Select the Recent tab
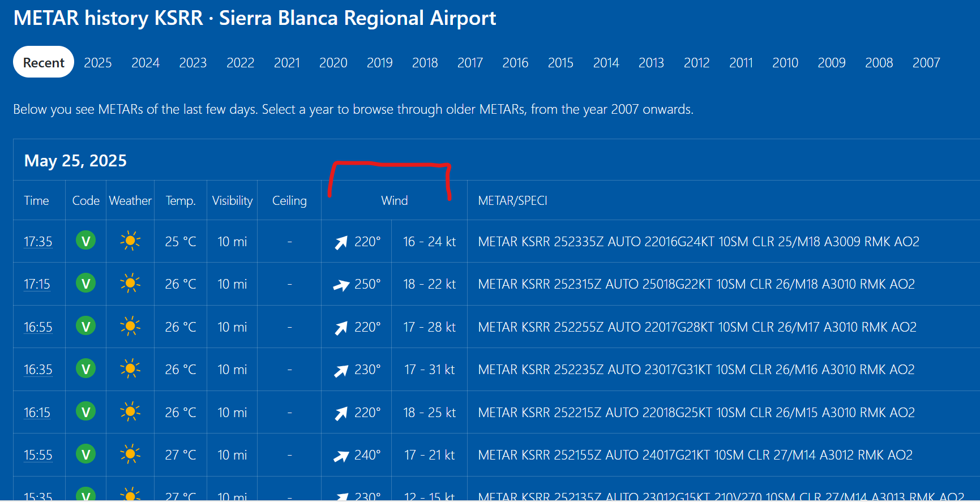Viewport: 980px width, 502px height. coord(44,62)
